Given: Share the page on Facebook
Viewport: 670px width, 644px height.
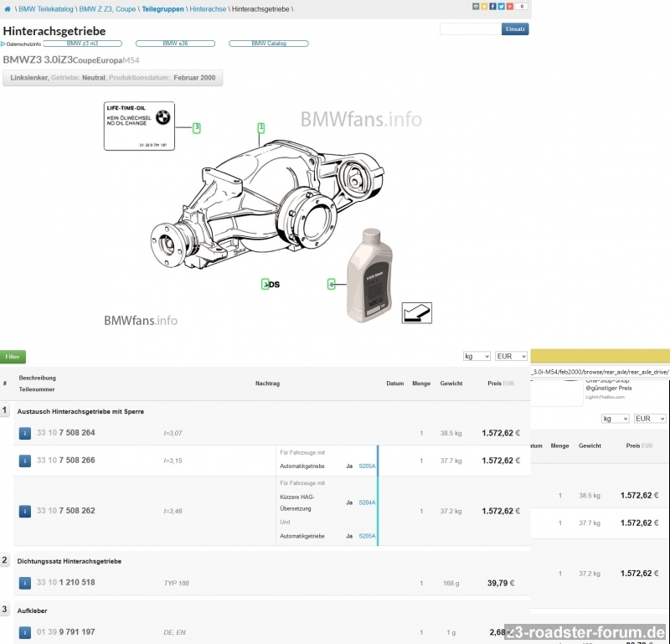Looking at the screenshot, I should [x=492, y=6].
